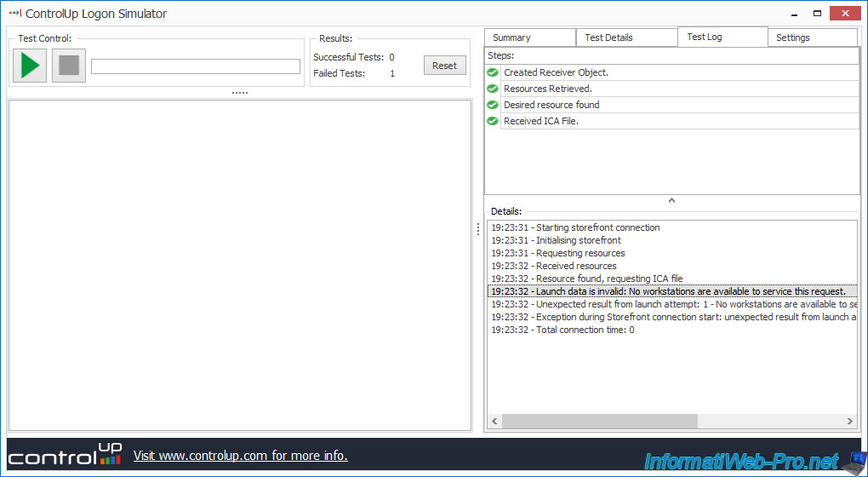Click the Details scrollbar left arrow

coord(494,422)
